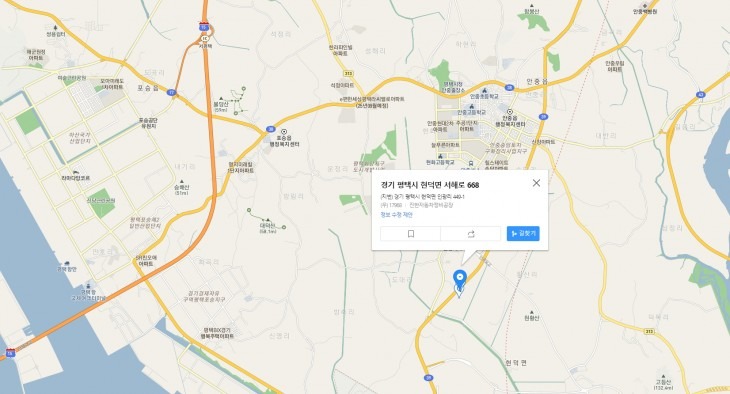Select the route 39 road shield

click(543, 117)
